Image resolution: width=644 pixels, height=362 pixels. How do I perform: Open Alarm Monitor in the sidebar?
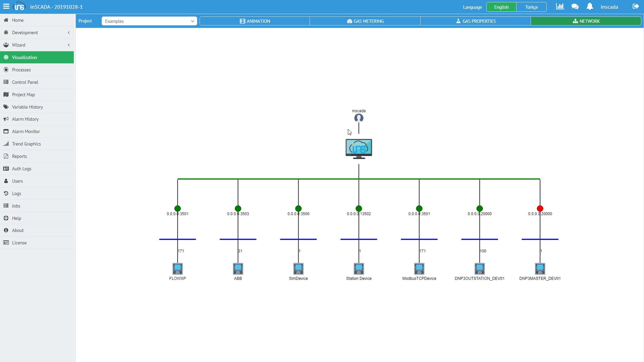point(37,131)
